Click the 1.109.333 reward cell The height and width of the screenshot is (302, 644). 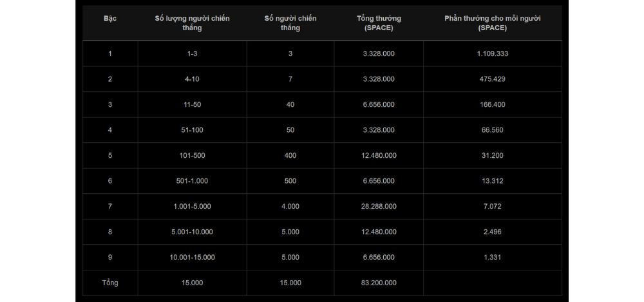click(x=492, y=53)
